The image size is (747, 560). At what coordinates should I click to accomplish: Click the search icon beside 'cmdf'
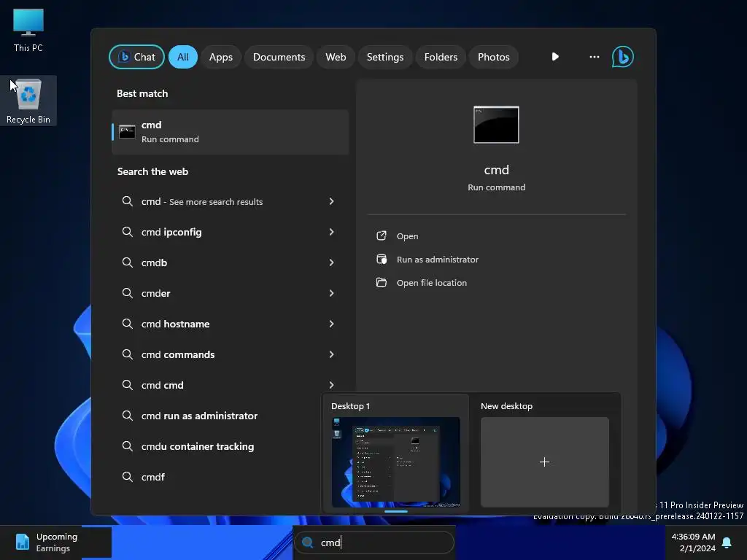click(x=127, y=477)
